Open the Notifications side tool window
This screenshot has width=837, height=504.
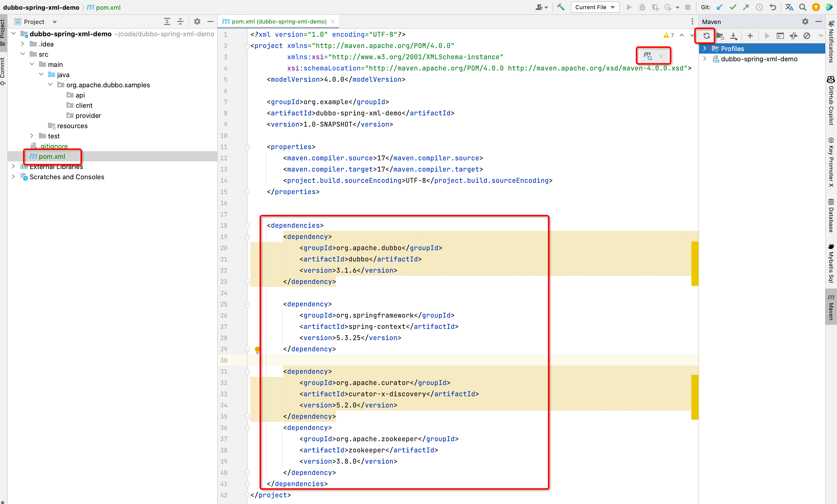tap(831, 42)
